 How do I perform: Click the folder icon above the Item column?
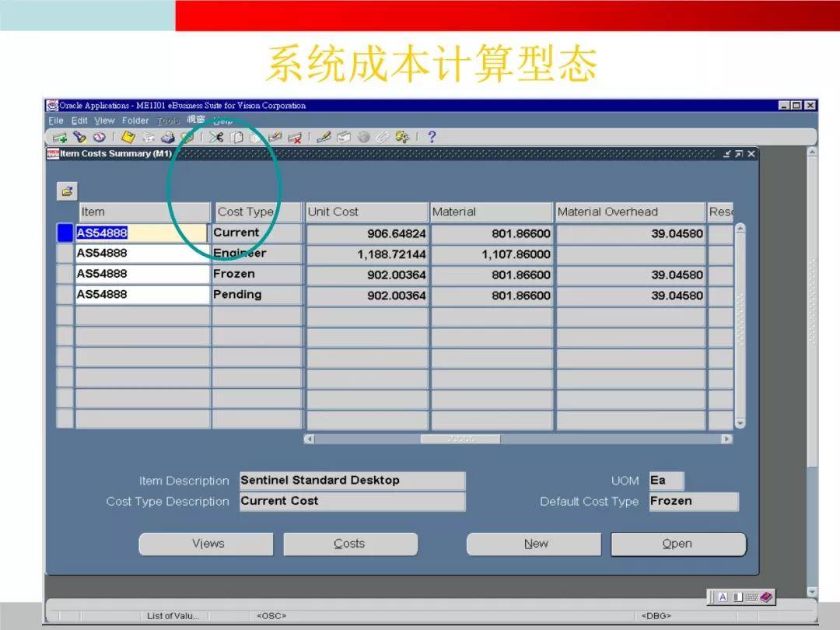click(x=67, y=191)
